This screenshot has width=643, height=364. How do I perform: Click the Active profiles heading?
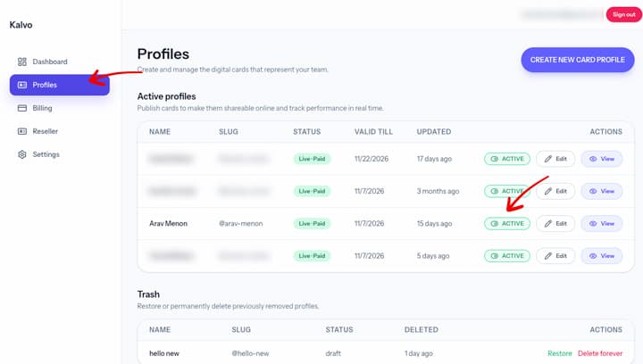coord(166,96)
